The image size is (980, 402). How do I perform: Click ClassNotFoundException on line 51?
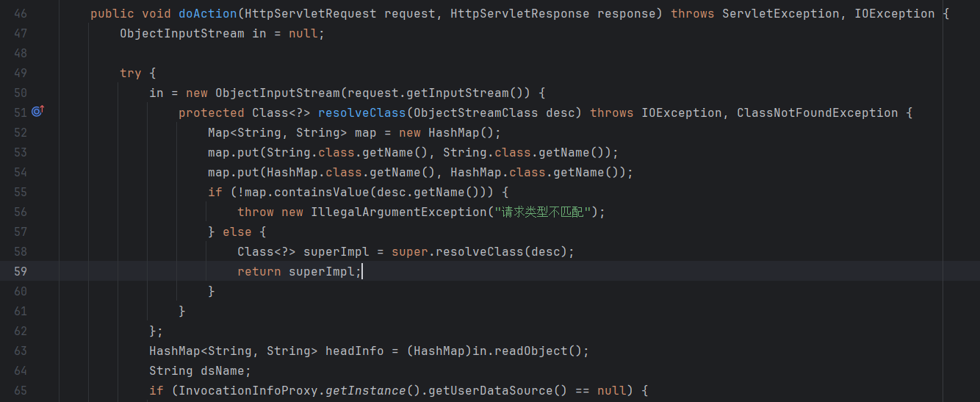click(x=818, y=113)
